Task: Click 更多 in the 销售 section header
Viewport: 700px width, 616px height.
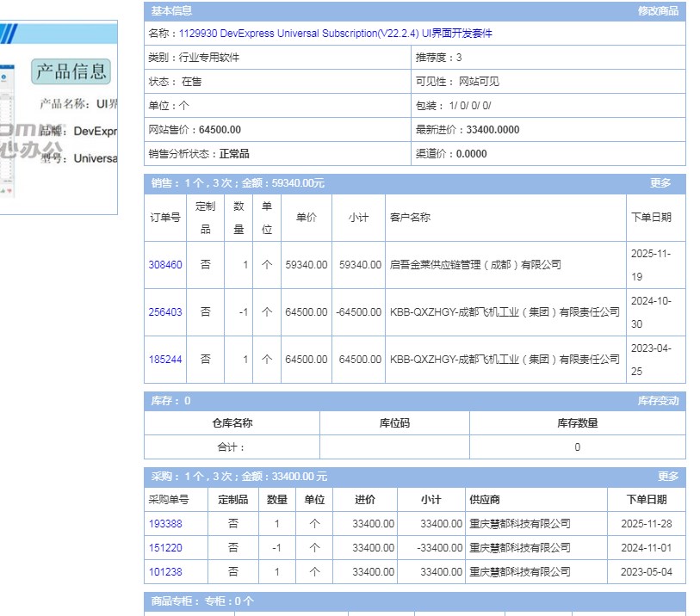Action: pos(660,183)
